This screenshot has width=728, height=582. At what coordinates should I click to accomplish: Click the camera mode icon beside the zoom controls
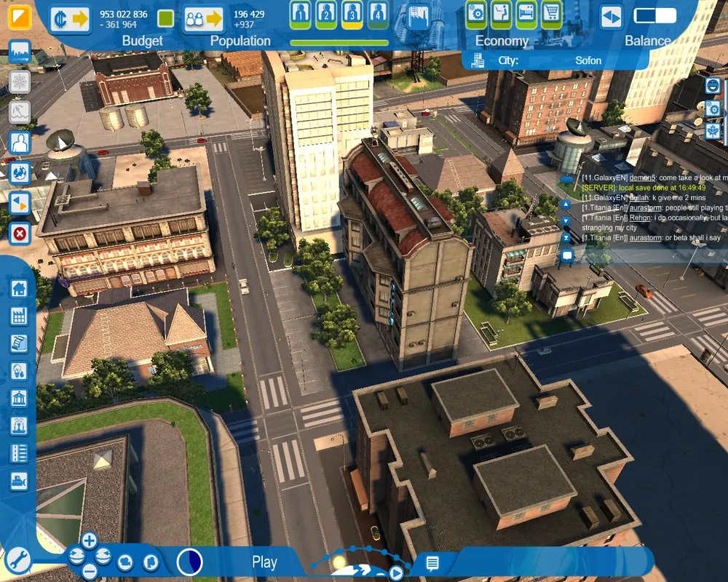(125, 562)
